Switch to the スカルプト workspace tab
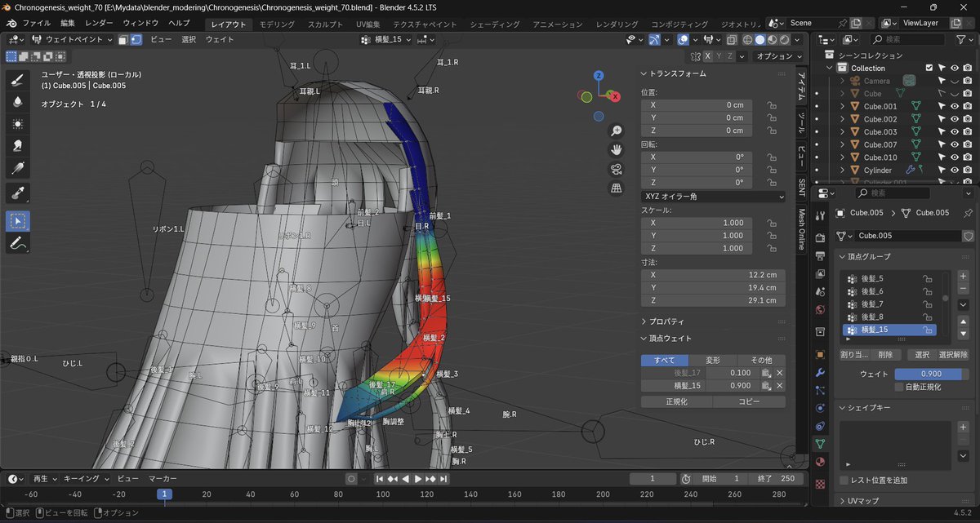This screenshot has height=523, width=980. [325, 24]
